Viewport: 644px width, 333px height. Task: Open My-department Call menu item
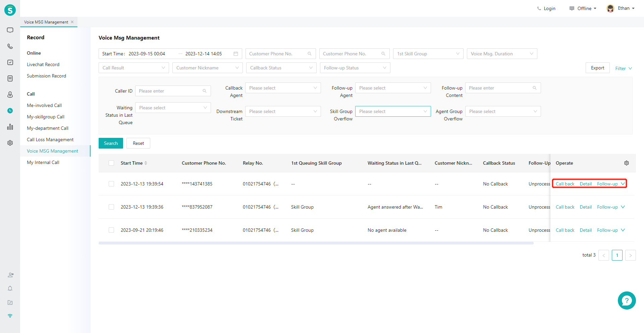(x=48, y=128)
